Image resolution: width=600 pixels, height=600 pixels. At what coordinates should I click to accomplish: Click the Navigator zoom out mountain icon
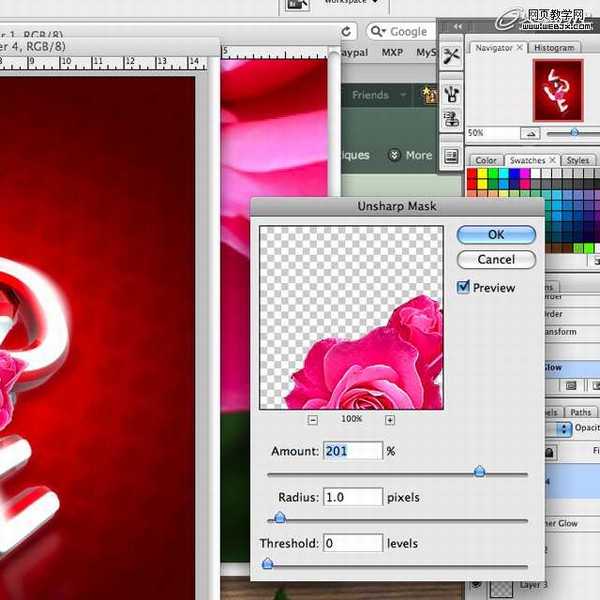(531, 133)
